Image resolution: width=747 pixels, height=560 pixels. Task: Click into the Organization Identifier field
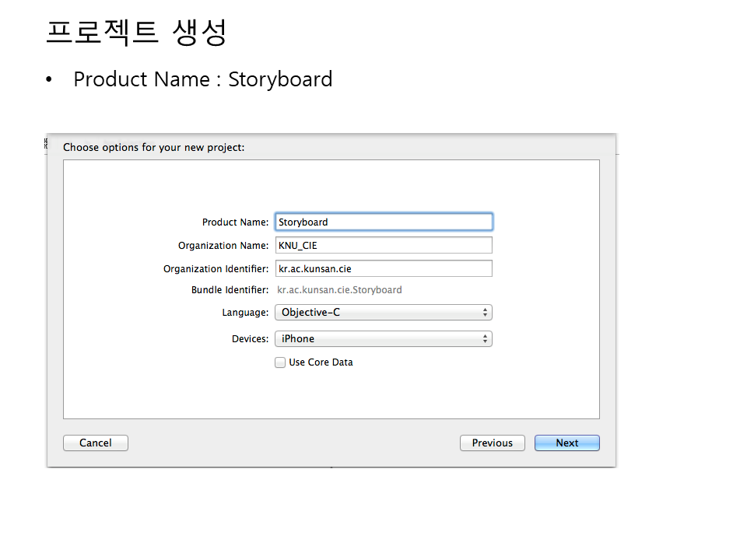(x=383, y=268)
